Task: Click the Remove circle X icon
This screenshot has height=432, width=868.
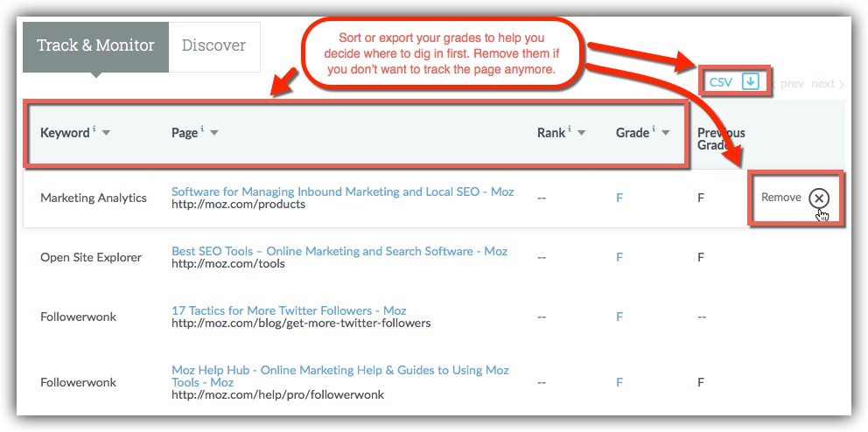Action: pos(819,198)
